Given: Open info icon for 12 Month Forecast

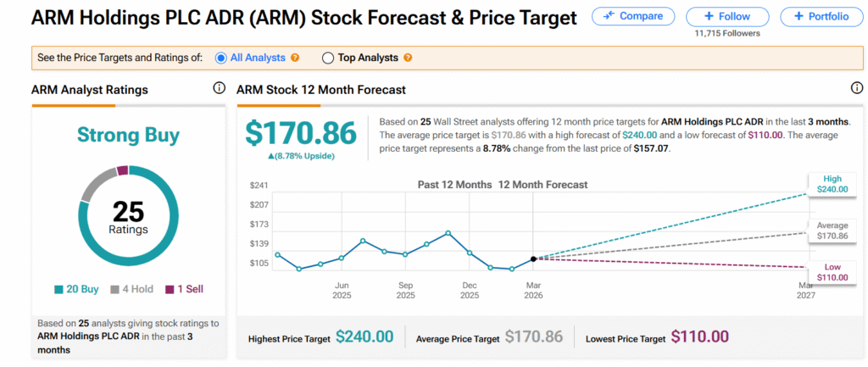Looking at the screenshot, I should tap(856, 89).
